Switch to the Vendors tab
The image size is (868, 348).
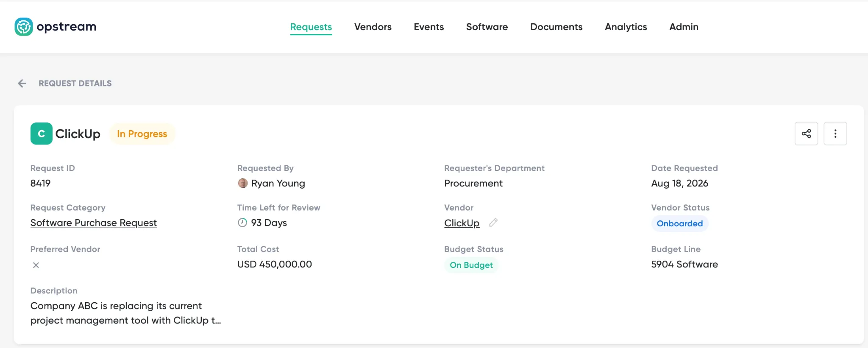(373, 27)
